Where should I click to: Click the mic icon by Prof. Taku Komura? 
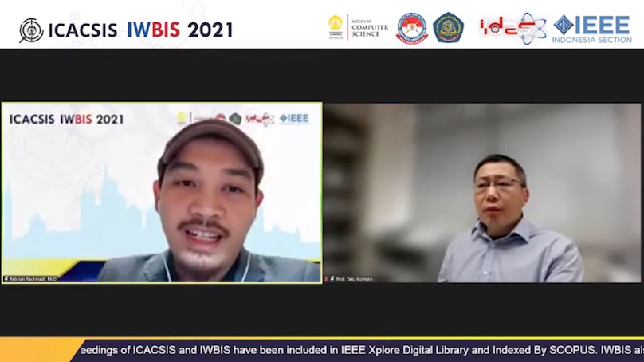tap(332, 279)
